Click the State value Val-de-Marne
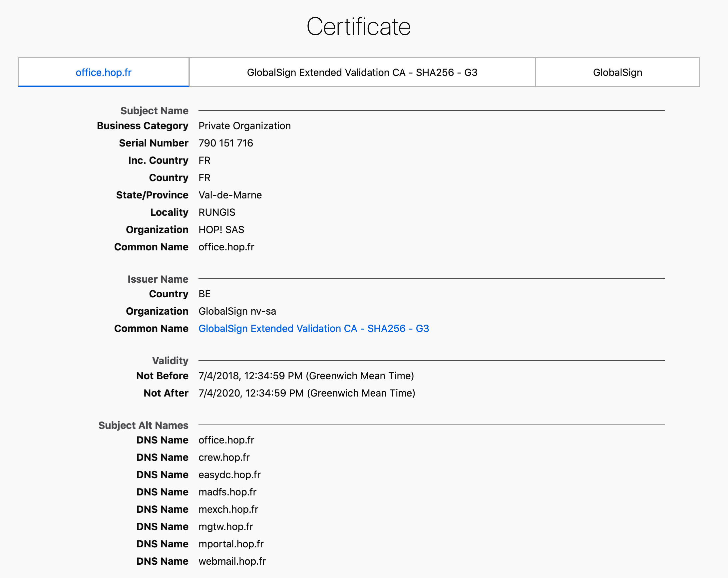 230,195
